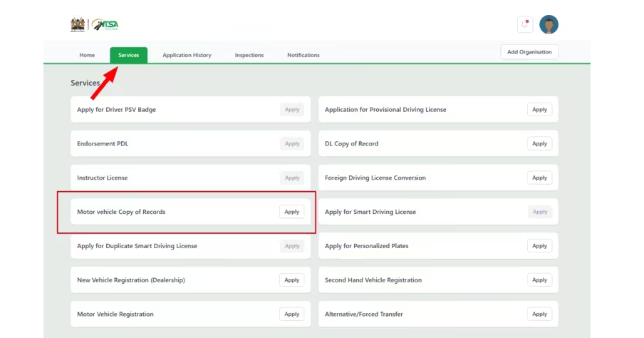Image resolution: width=644 pixels, height=338 pixels.
Task: Open the Application History tab
Action: coord(187,55)
